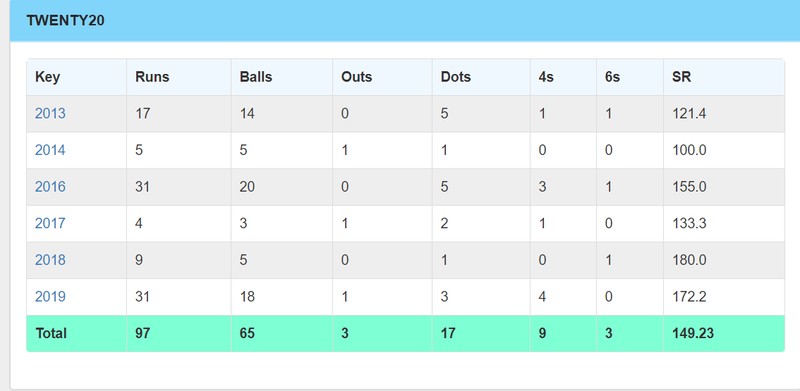Select the Total row label
This screenshot has height=391, width=800.
click(x=51, y=333)
